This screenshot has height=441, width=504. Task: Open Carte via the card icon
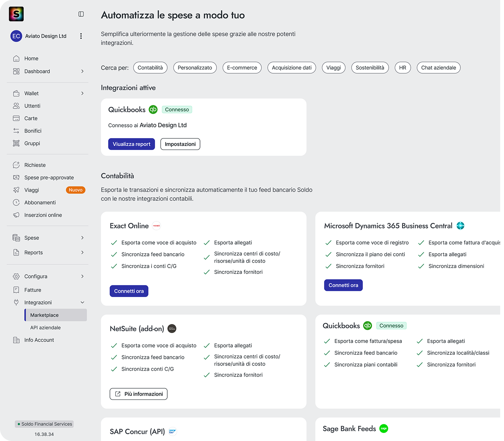click(16, 118)
